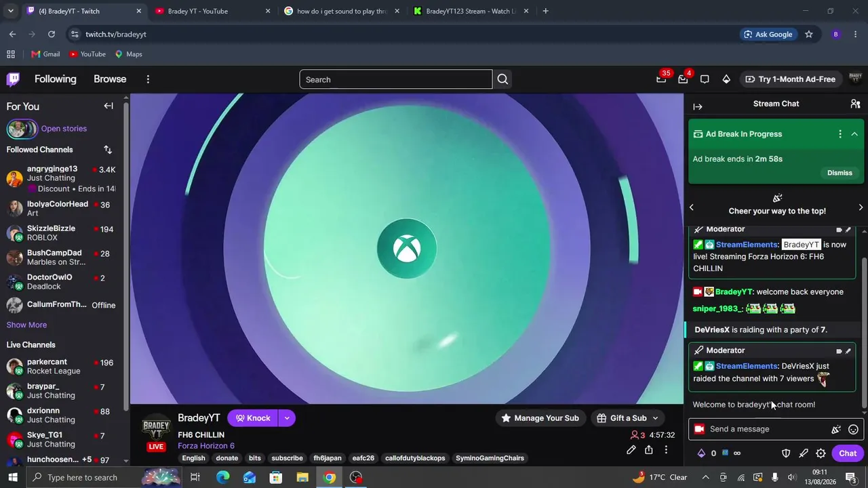Open Windows Task View
Screen dimensions: 868x488
tap(195, 477)
